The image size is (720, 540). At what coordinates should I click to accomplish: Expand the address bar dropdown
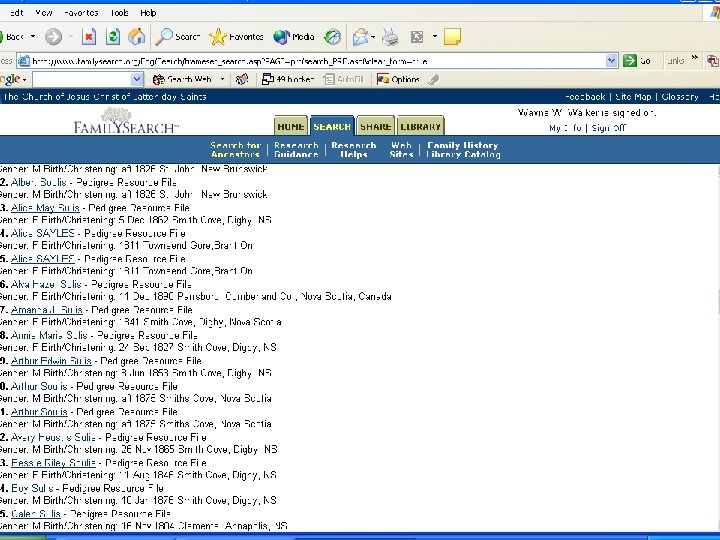tap(611, 61)
